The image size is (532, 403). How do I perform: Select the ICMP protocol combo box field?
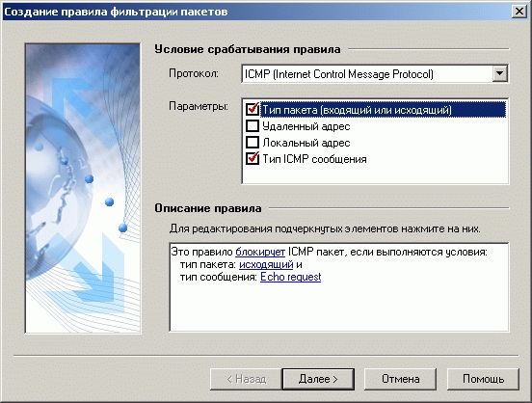[x=375, y=74]
